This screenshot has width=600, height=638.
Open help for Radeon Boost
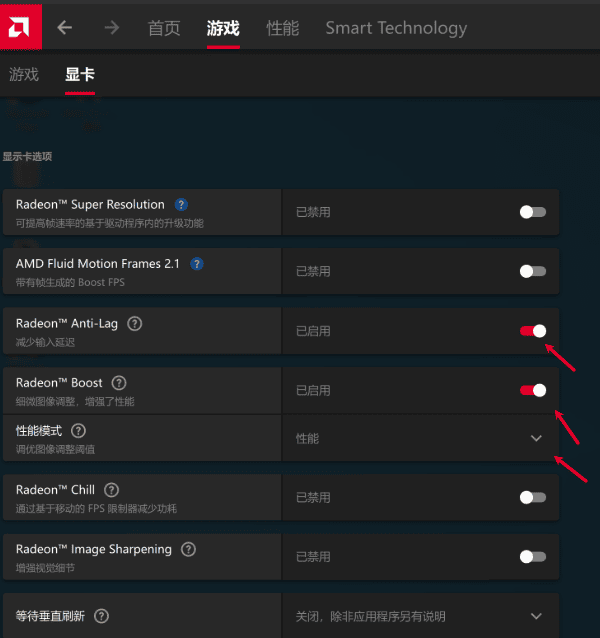tap(119, 383)
